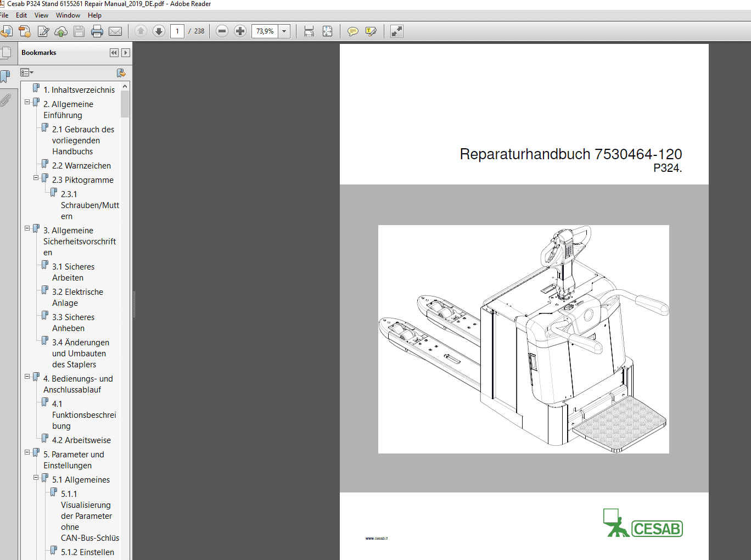Image resolution: width=751 pixels, height=560 pixels.
Task: Click the www.cesab.it link on the page
Action: pyautogui.click(x=377, y=539)
